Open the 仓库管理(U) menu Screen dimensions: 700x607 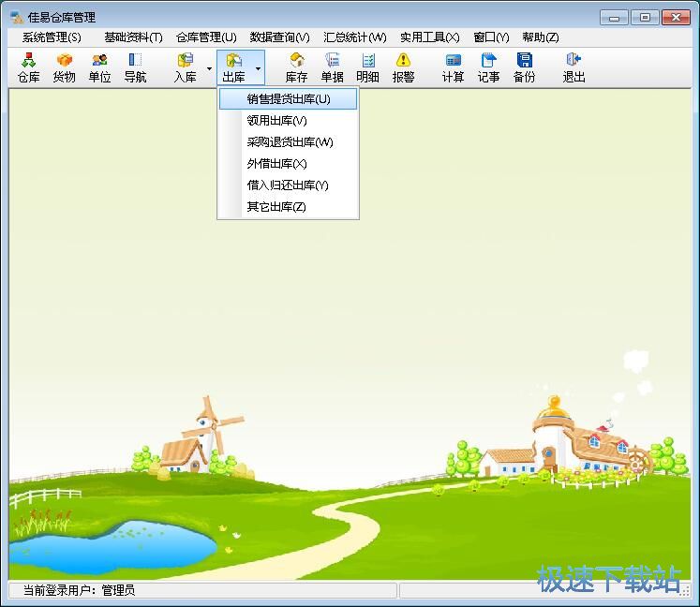(x=206, y=37)
